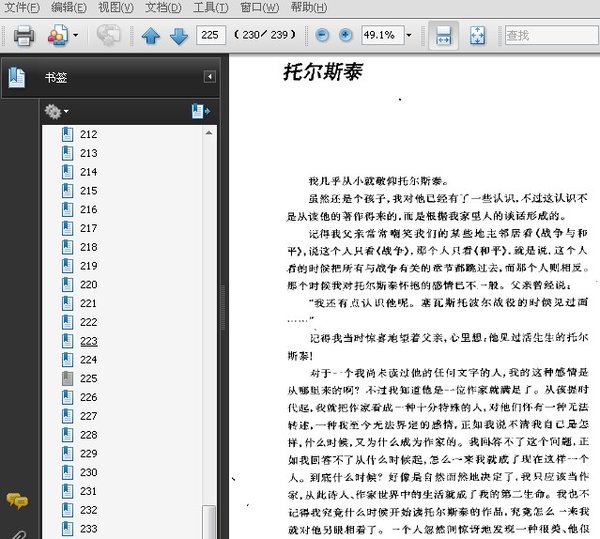Click the document heading 托尔斯泰
The image size is (600, 539).
(323, 72)
